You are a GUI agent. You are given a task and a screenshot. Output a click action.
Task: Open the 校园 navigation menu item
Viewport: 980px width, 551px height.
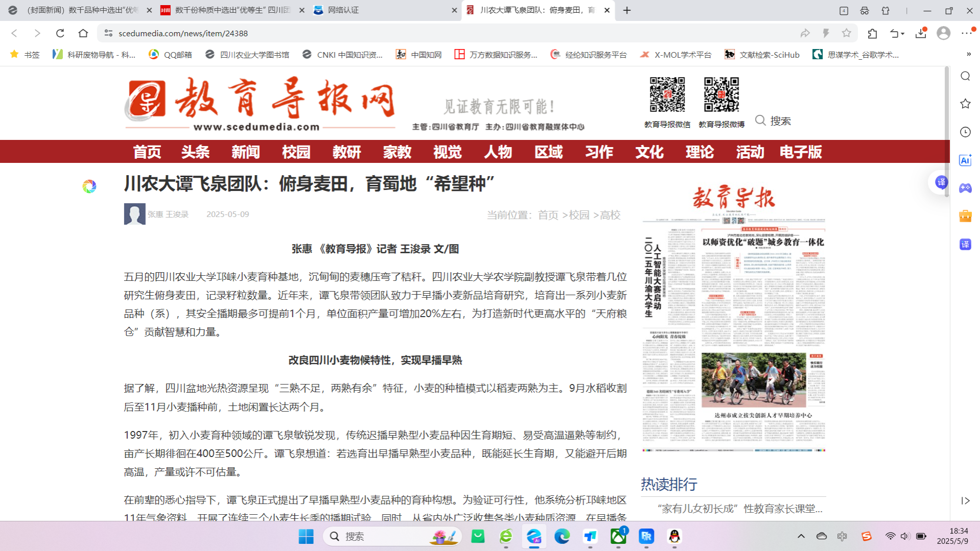[x=296, y=152]
